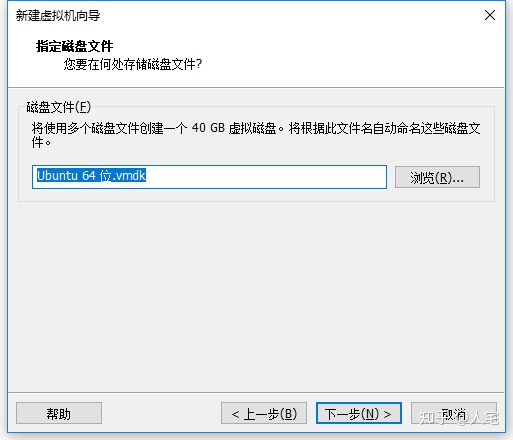Click the 您要在何处存储磁盘文件? subtitle
The height and width of the screenshot is (440, 513).
[x=133, y=64]
